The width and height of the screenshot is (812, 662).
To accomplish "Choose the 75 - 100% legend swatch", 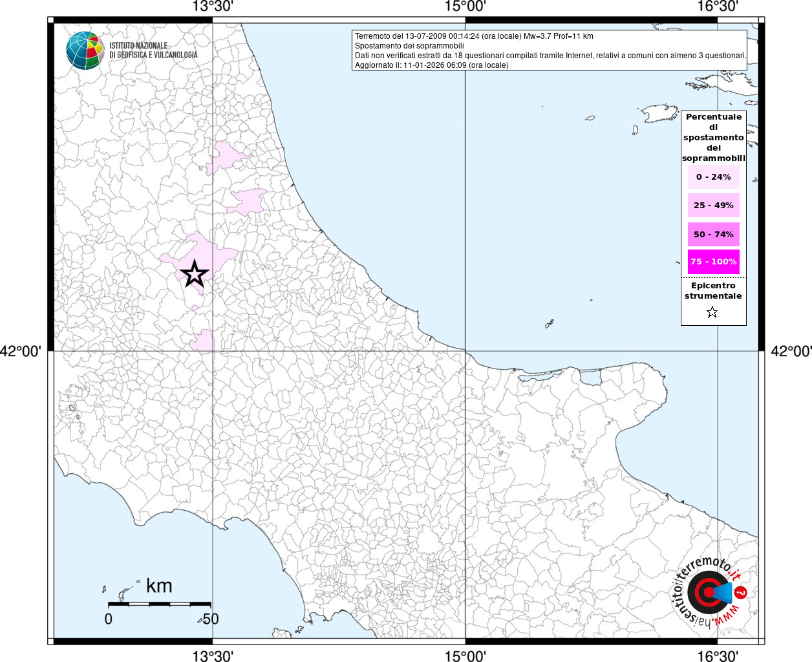I will point(713,262).
